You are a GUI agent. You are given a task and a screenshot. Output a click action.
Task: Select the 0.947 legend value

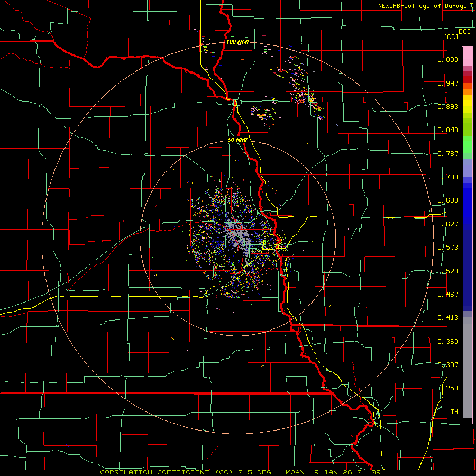pyautogui.click(x=448, y=83)
